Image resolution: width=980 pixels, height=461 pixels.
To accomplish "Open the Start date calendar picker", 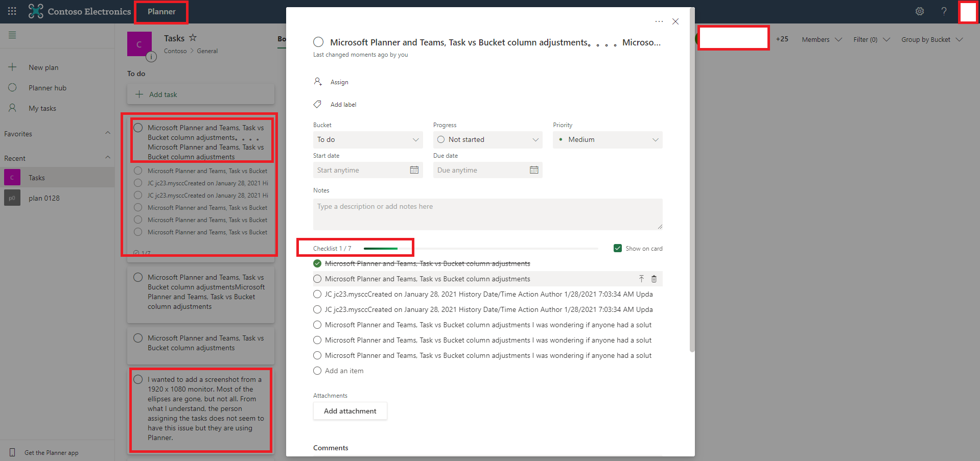I will [414, 170].
